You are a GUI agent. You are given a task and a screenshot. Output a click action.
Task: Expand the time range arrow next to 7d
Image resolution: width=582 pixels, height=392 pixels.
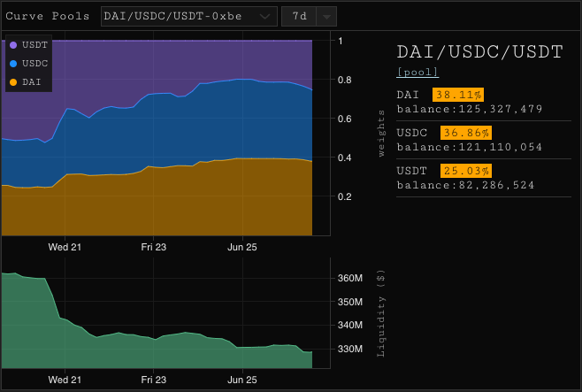[326, 16]
